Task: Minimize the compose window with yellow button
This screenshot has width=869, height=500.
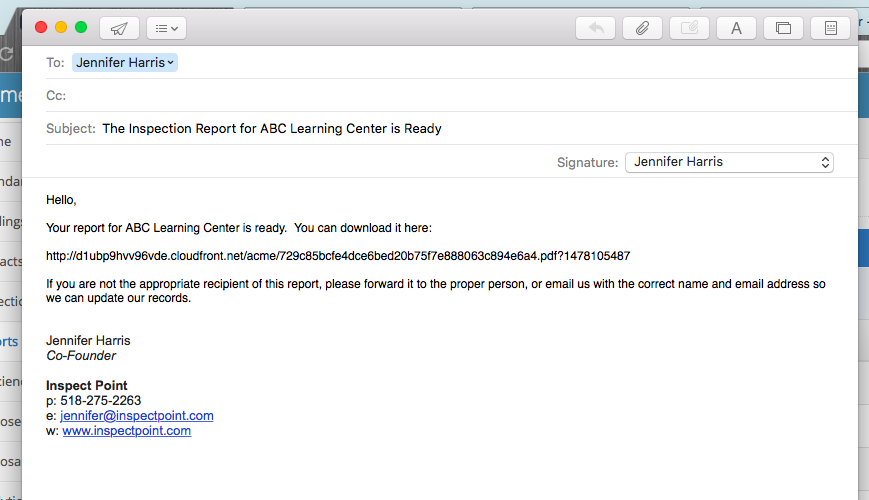Action: tap(61, 27)
